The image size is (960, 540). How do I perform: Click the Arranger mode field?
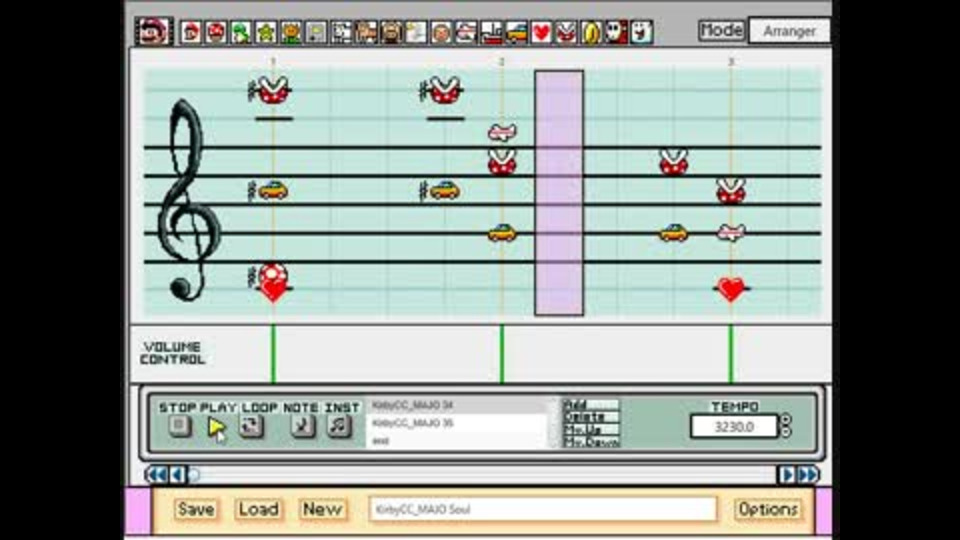[x=790, y=31]
